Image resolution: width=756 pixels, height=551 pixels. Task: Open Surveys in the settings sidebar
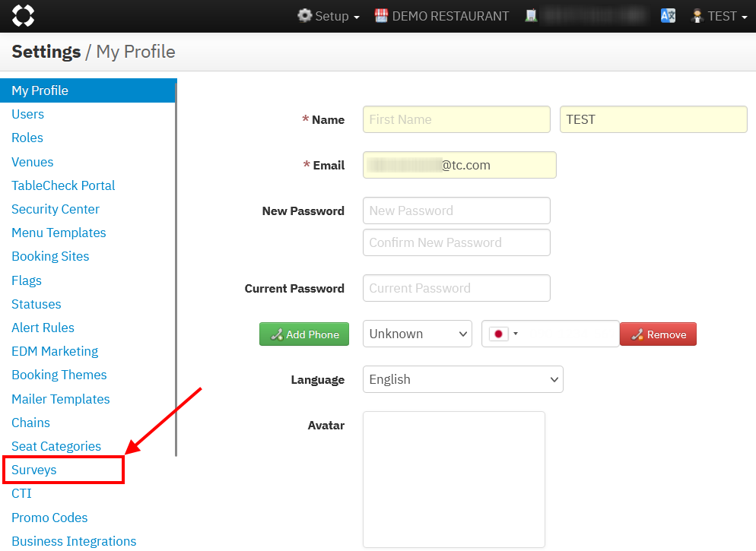34,470
